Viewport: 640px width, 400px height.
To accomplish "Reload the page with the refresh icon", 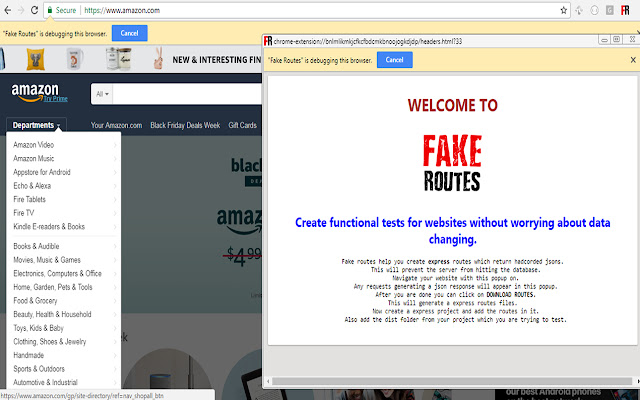I will pyautogui.click(x=34, y=10).
